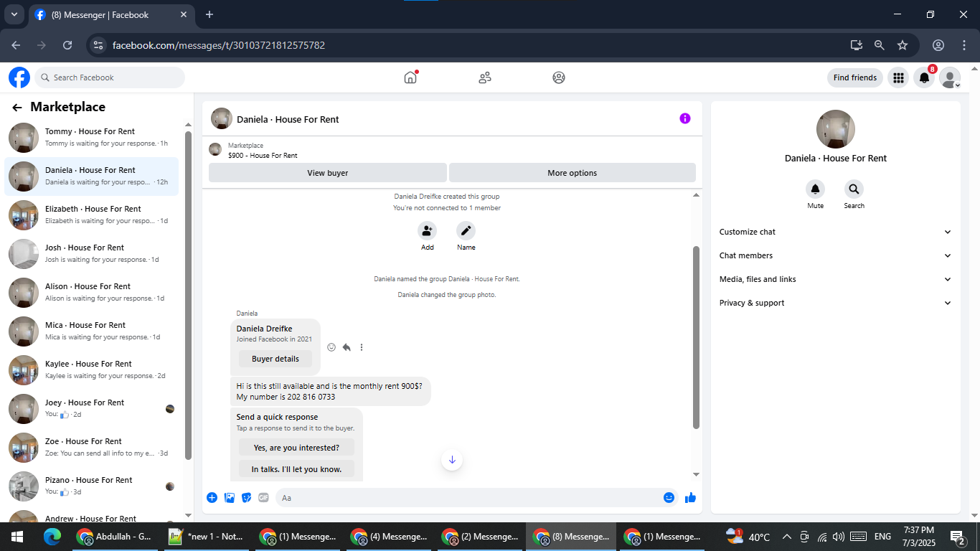
Task: Open the account profile menu
Action: tap(950, 77)
